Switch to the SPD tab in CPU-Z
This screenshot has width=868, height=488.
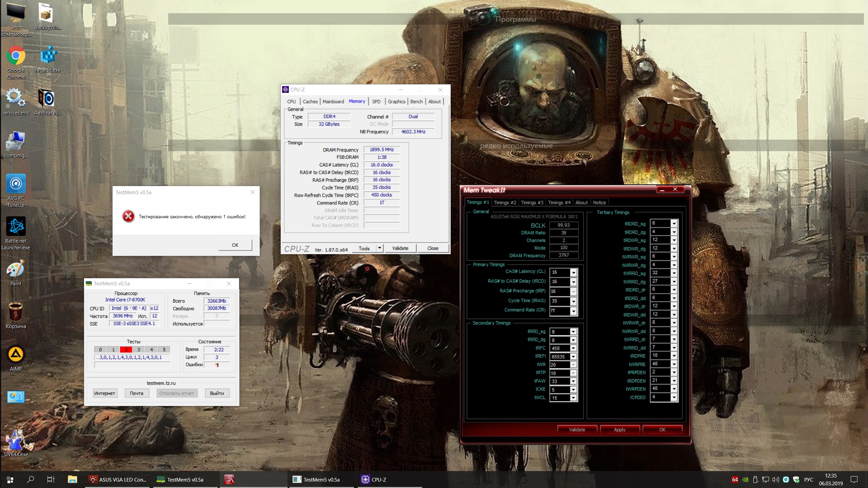376,102
